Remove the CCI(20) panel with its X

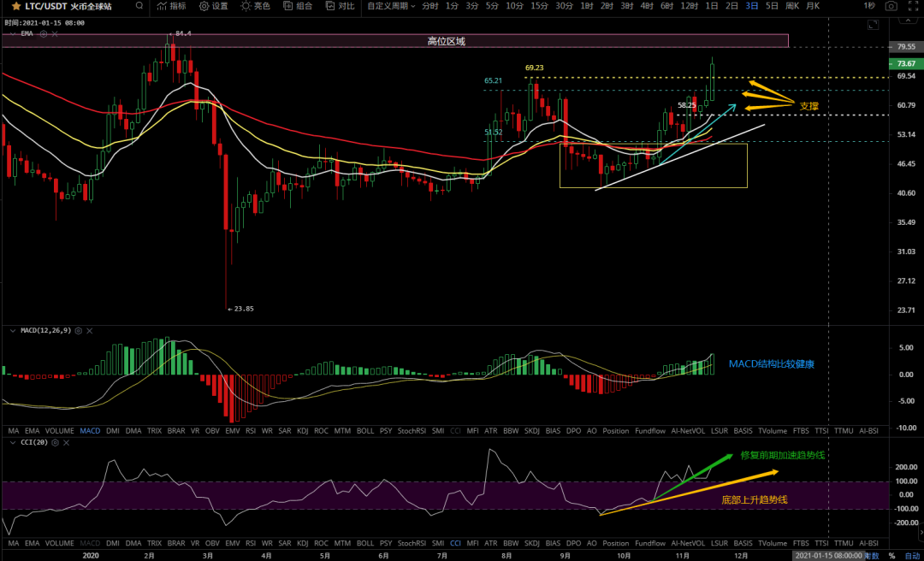coord(67,442)
